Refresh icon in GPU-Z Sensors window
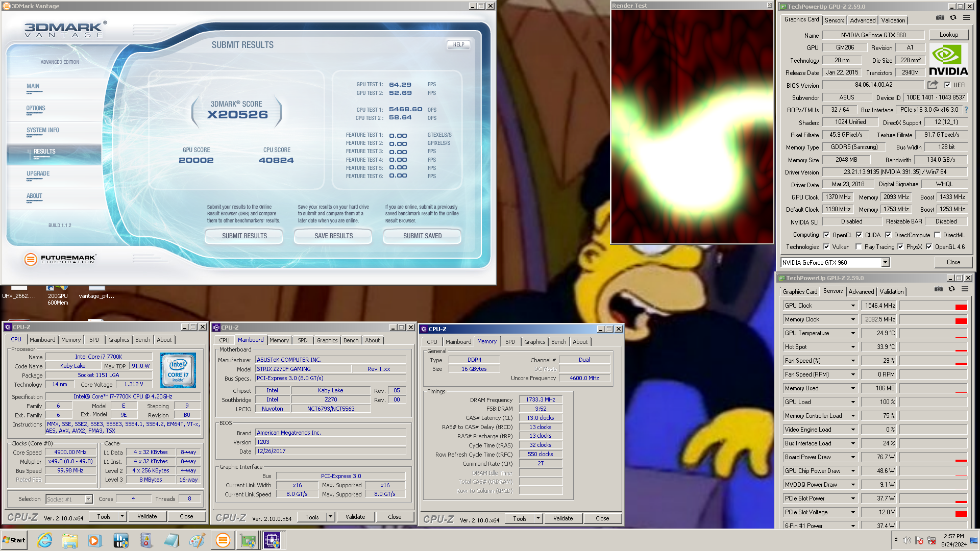Viewport: 980px width, 551px height. tap(951, 289)
